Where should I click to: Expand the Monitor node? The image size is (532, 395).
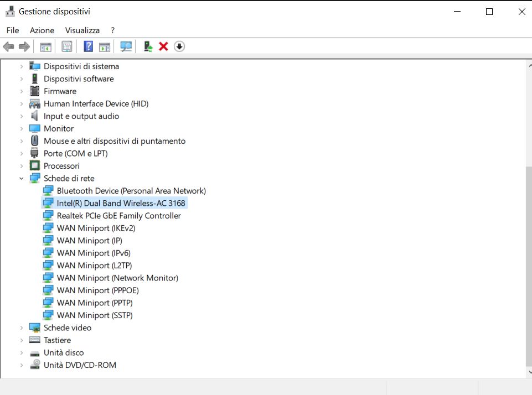(22, 128)
